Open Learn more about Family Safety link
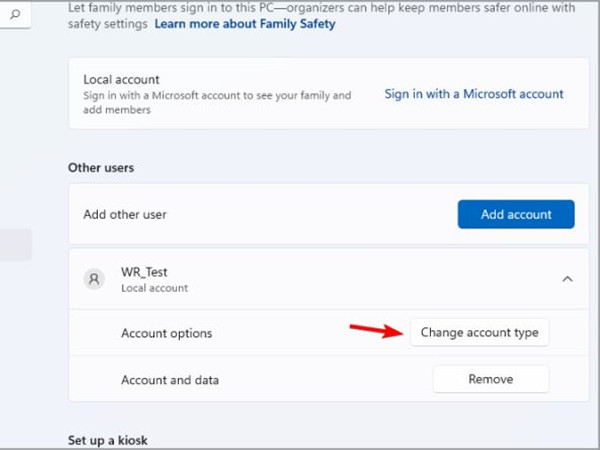Screen dimensions: 600x450 245,23
